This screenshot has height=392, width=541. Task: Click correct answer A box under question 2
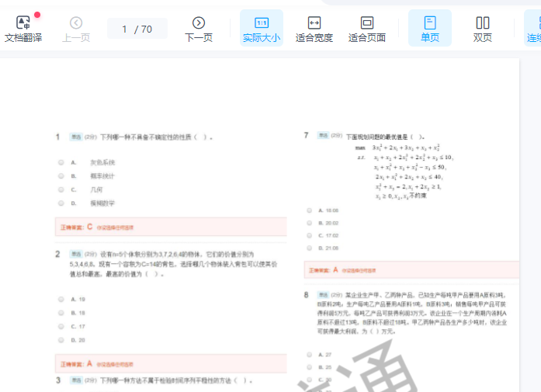pyautogui.click(x=171, y=364)
